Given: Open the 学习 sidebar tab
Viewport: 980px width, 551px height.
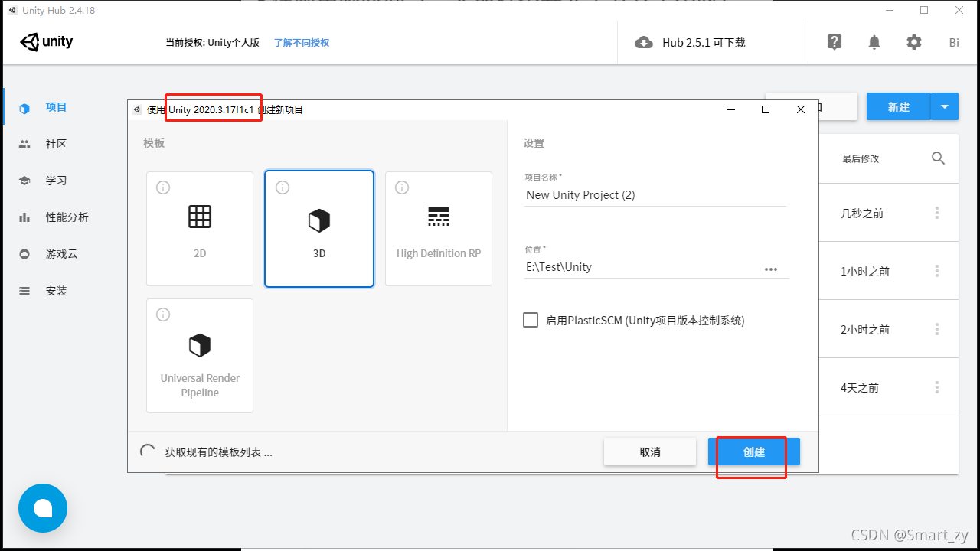Looking at the screenshot, I should (x=56, y=181).
